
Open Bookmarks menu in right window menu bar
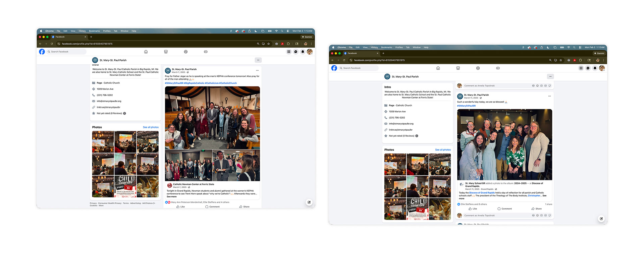pos(386,47)
